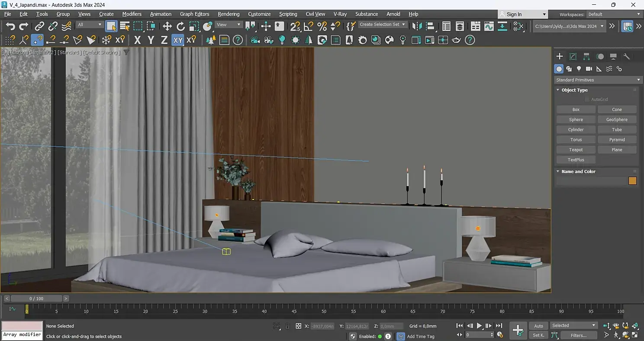Switch to the Lights category icon
644x341 pixels.
click(579, 69)
